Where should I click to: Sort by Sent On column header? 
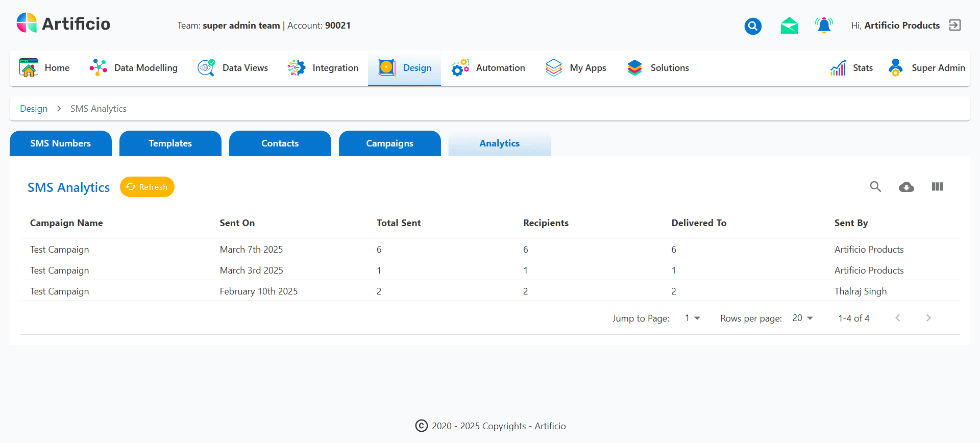(237, 223)
